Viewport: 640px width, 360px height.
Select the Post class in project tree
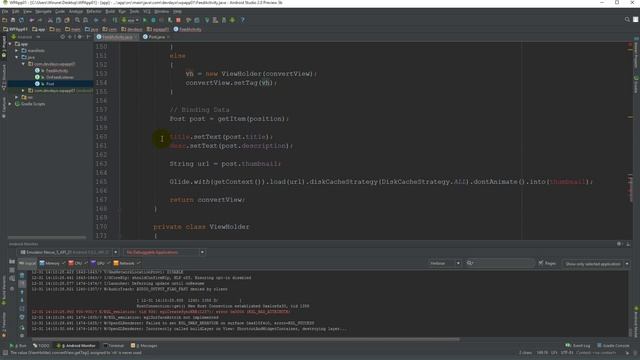[50, 84]
